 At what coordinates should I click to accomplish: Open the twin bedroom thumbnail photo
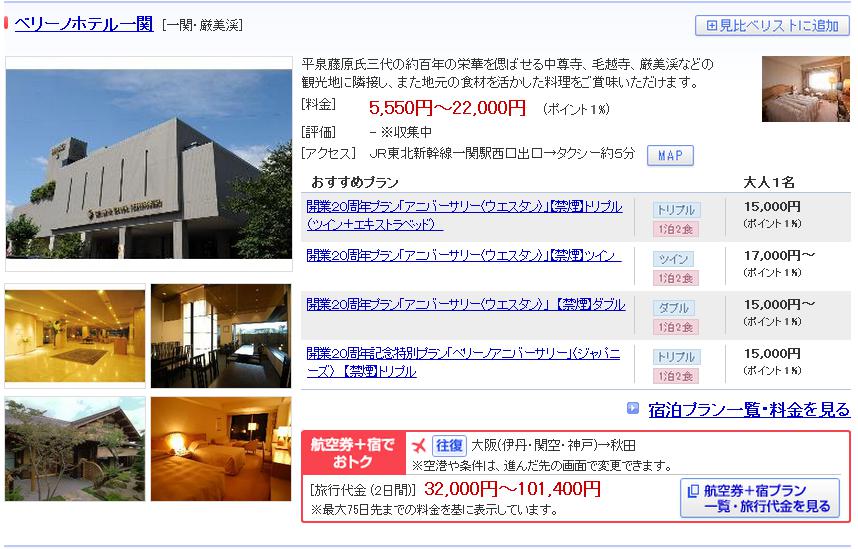point(221,449)
